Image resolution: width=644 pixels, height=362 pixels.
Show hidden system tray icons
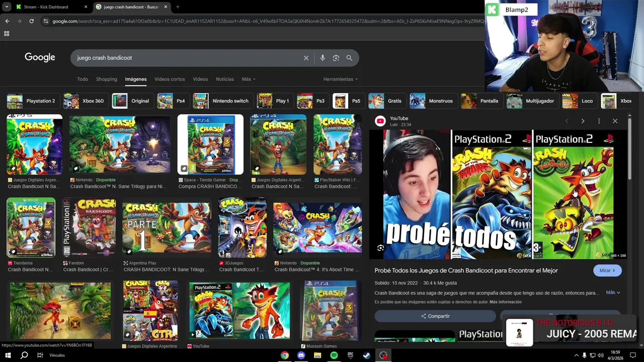(x=576, y=355)
